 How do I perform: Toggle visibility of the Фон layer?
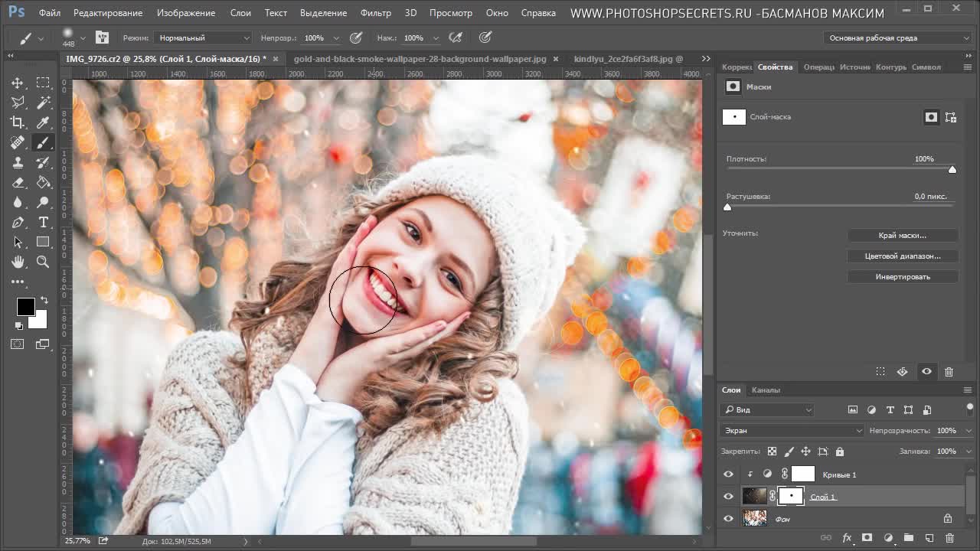[x=728, y=519]
